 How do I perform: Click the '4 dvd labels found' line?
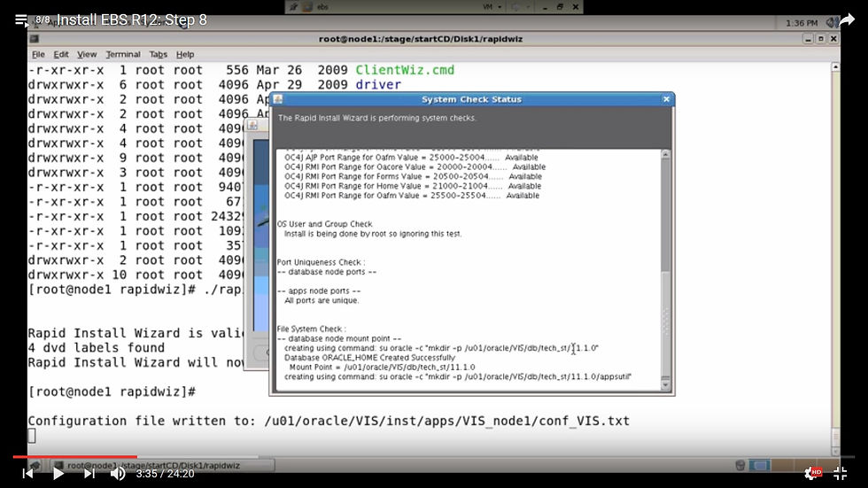pos(97,348)
